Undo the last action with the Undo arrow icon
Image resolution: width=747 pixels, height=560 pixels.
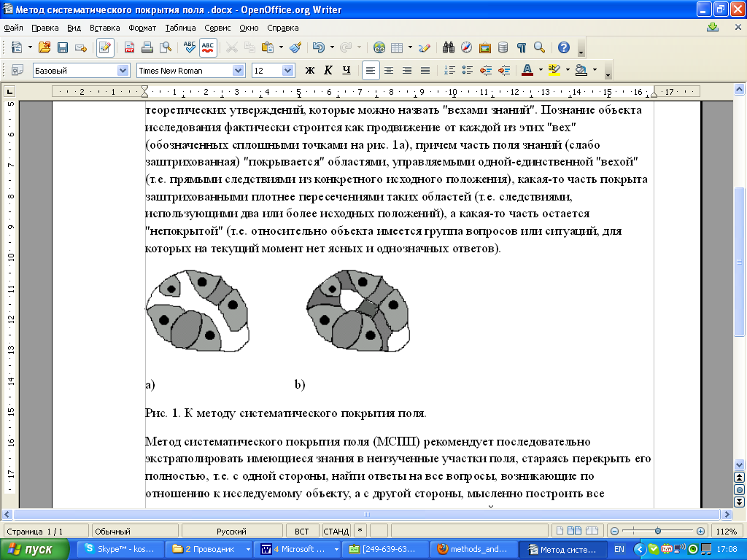pos(318,47)
